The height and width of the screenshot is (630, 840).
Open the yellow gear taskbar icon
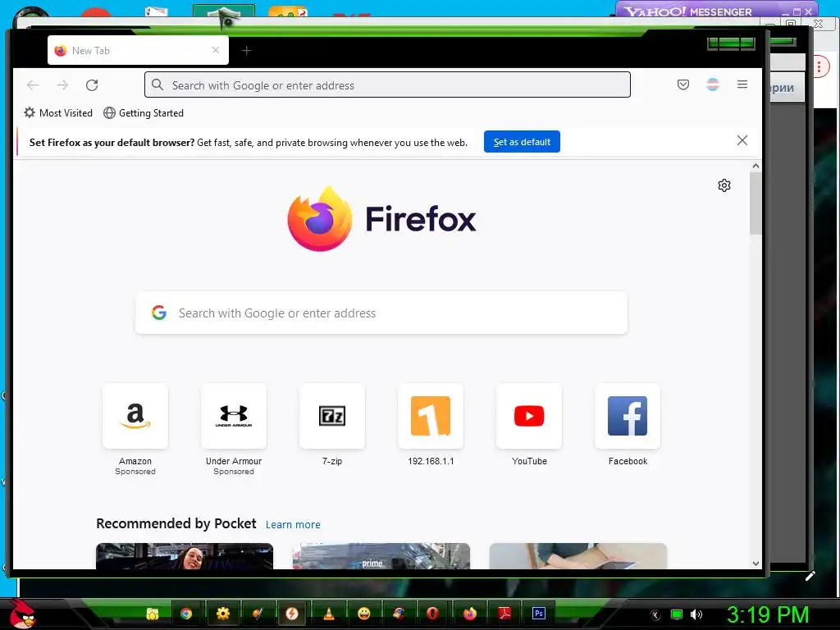pos(223,614)
